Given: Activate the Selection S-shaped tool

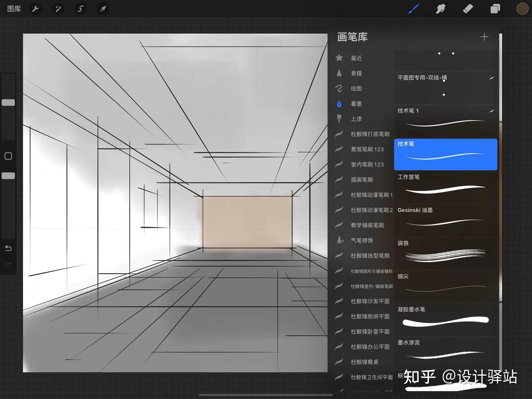Looking at the screenshot, I should [x=80, y=9].
